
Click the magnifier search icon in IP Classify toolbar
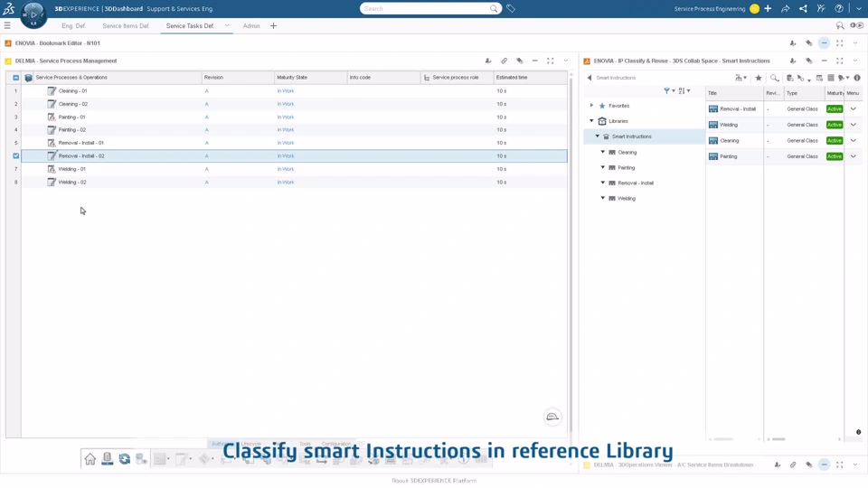click(x=775, y=78)
